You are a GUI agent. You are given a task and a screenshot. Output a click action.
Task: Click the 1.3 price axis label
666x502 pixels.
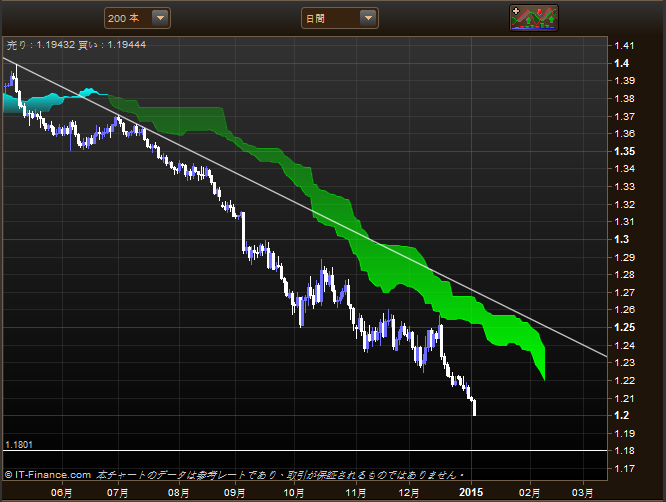[x=621, y=239]
